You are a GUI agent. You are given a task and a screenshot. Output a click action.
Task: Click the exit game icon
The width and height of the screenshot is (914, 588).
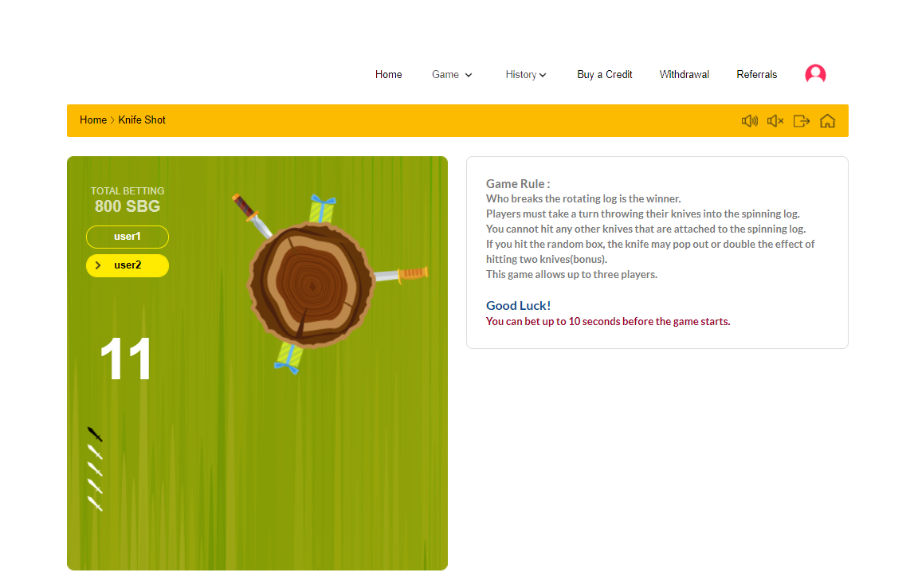click(x=802, y=120)
